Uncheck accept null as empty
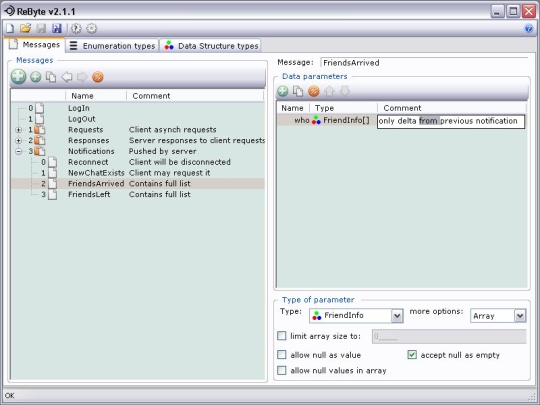Screen dimensions: 540x405 point(412,355)
